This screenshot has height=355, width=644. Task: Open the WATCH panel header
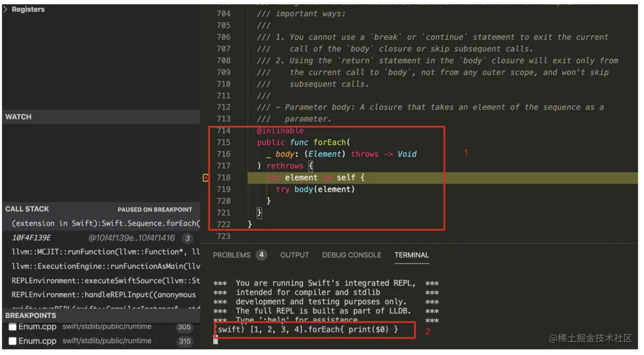[x=101, y=117]
